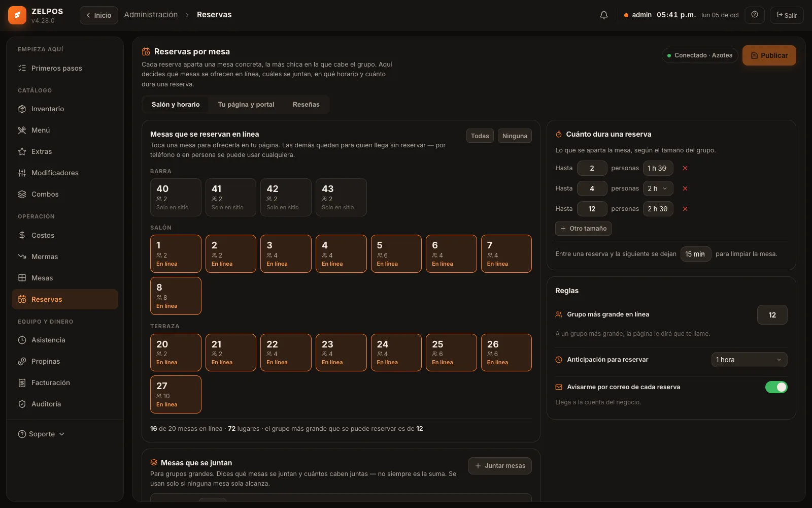This screenshot has height=508, width=812.
Task: Open Asistencia in the sidebar
Action: point(65,340)
